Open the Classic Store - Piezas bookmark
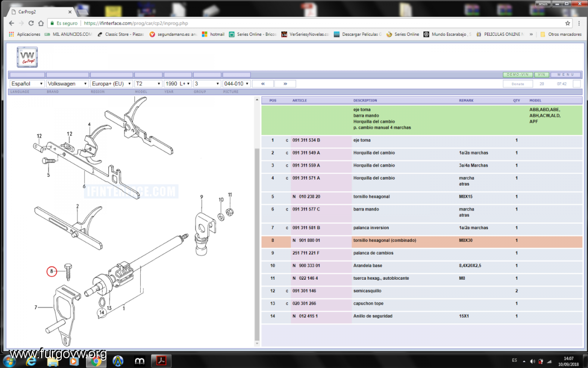The width and height of the screenshot is (588, 368). pyautogui.click(x=121, y=34)
